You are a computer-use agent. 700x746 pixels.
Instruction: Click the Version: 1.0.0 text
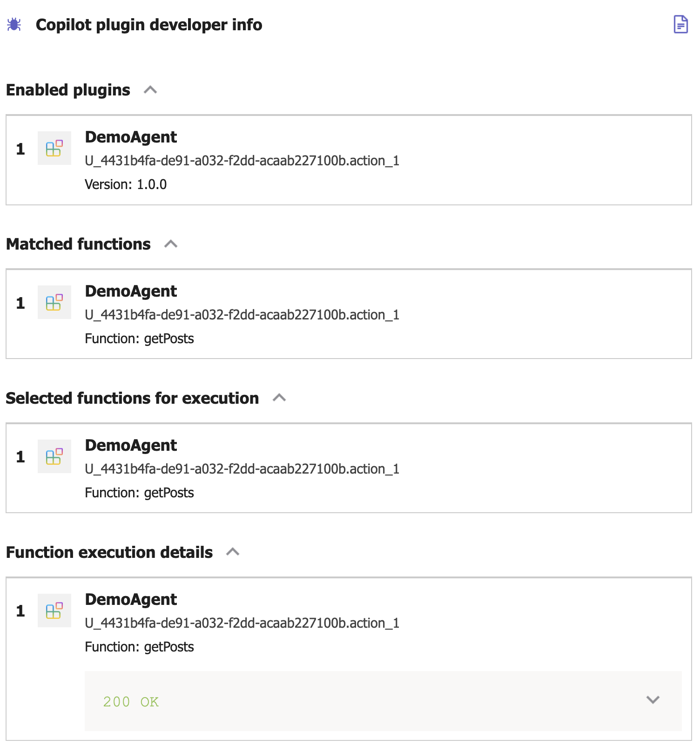[x=126, y=184]
